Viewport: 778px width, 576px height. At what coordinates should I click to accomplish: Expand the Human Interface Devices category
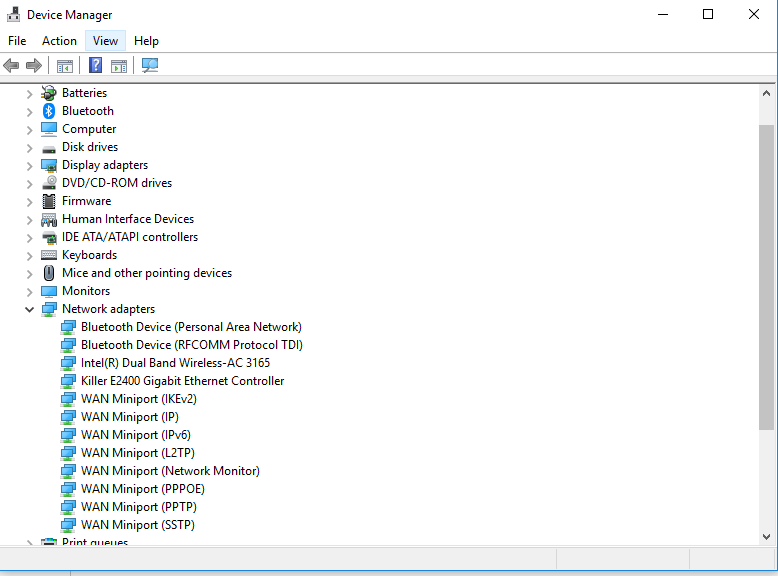pyautogui.click(x=29, y=219)
